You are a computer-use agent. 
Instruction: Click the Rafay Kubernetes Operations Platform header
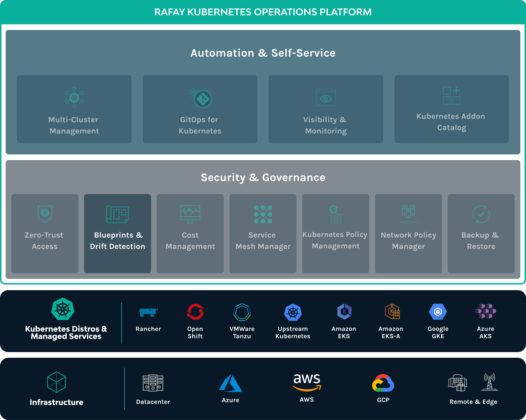pyautogui.click(x=263, y=12)
